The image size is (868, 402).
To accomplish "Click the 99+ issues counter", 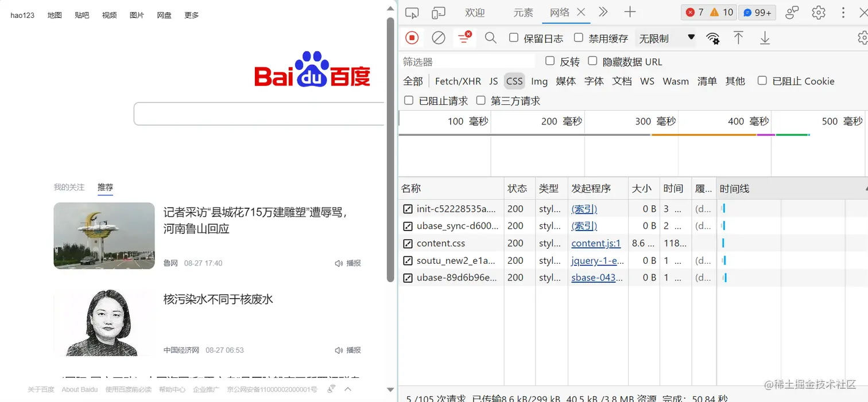I will point(757,12).
